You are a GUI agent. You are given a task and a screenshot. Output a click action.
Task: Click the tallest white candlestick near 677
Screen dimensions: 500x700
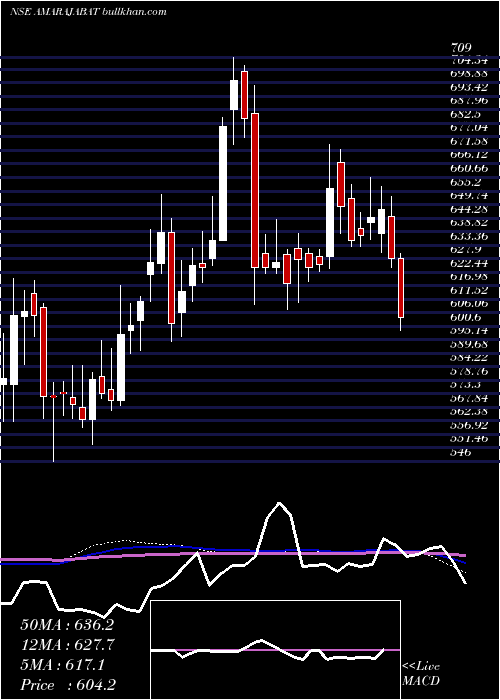click(223, 183)
